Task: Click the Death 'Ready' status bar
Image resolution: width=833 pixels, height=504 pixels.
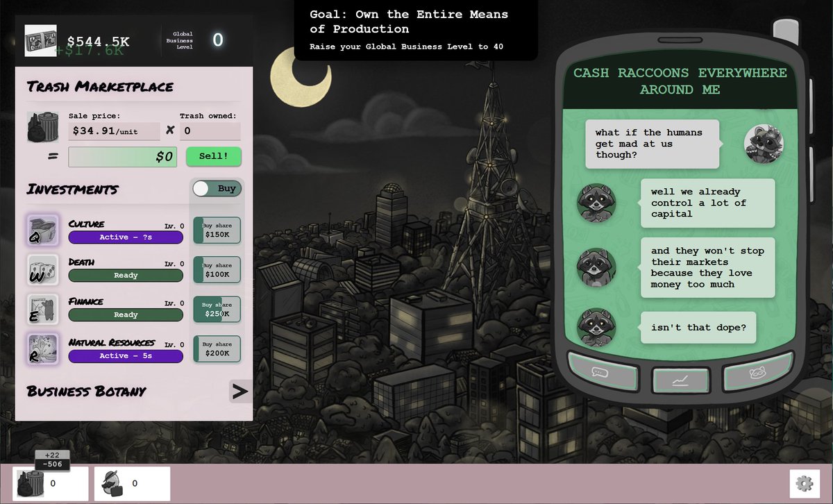Action: [x=126, y=276]
